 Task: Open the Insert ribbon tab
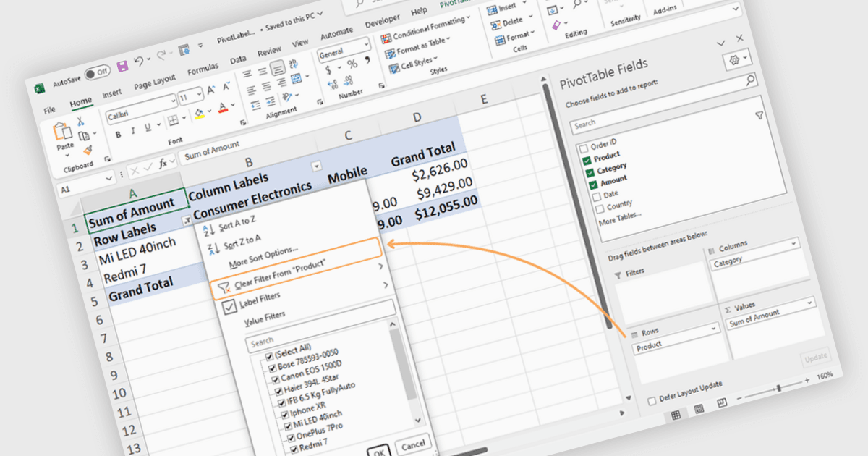tap(112, 94)
